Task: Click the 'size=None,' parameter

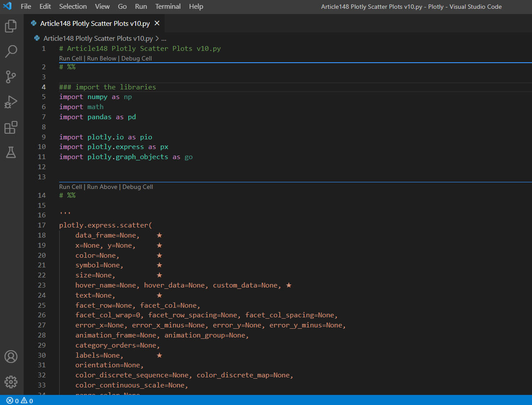Action: pos(95,275)
